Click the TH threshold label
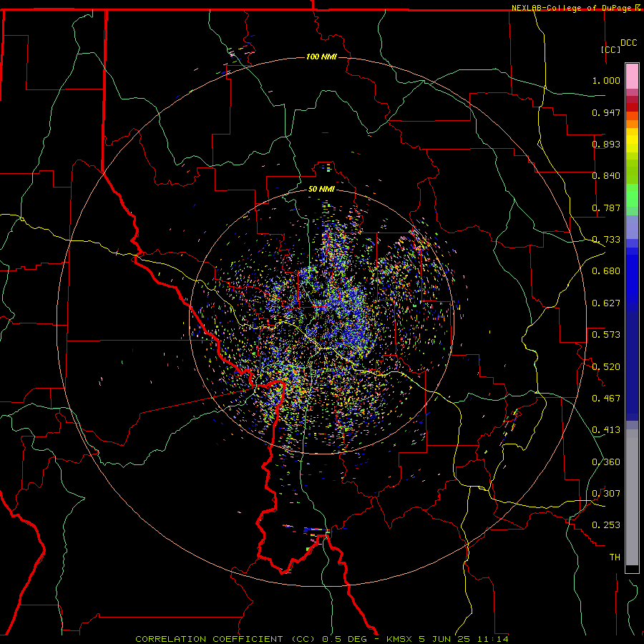 click(615, 557)
